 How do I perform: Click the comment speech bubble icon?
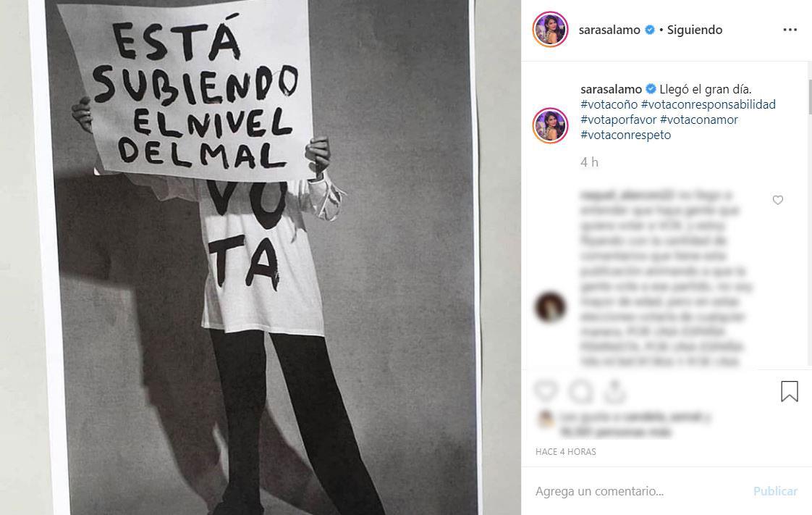581,392
